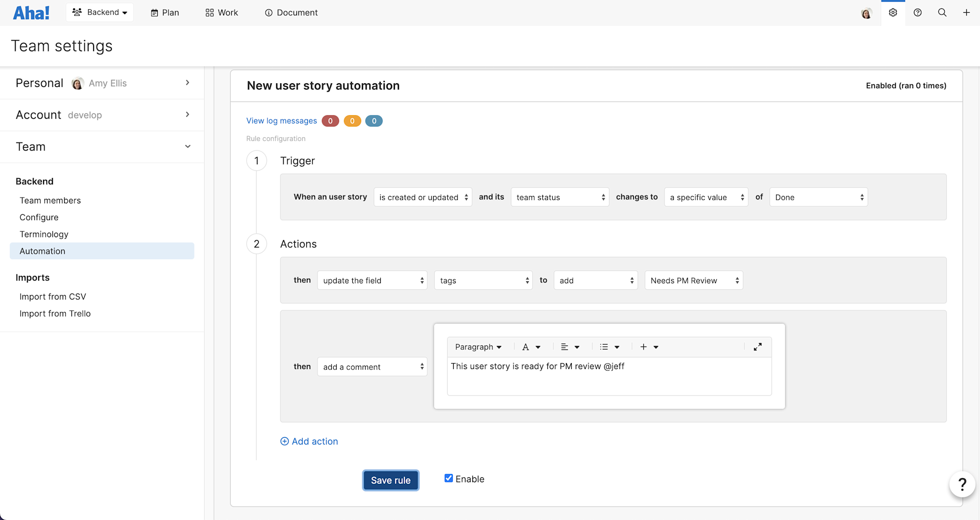Click the red log messages counter badge

pyautogui.click(x=330, y=121)
